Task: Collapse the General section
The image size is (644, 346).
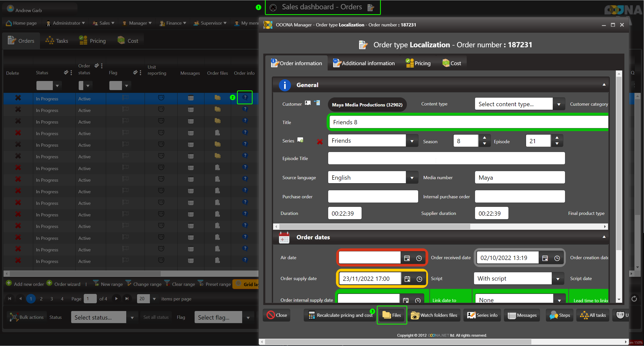Action: coord(604,85)
